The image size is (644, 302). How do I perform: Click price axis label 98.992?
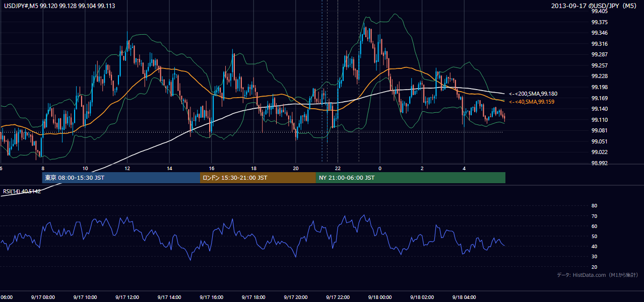tap(599, 163)
